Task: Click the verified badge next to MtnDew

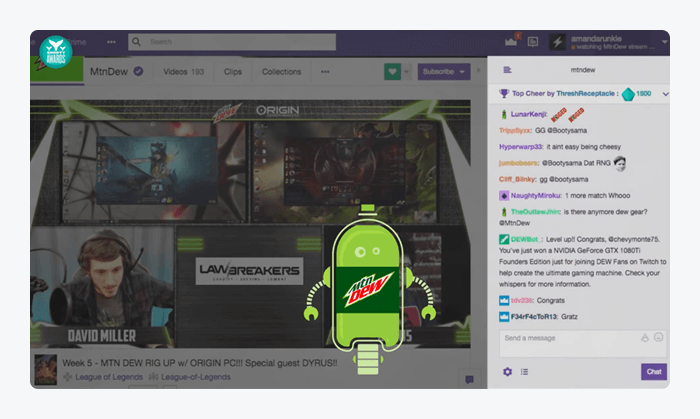Action: [138, 72]
